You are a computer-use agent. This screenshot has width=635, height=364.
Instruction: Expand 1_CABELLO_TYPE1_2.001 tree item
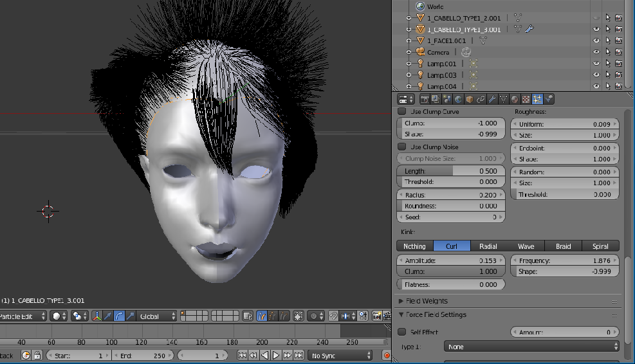[409, 18]
